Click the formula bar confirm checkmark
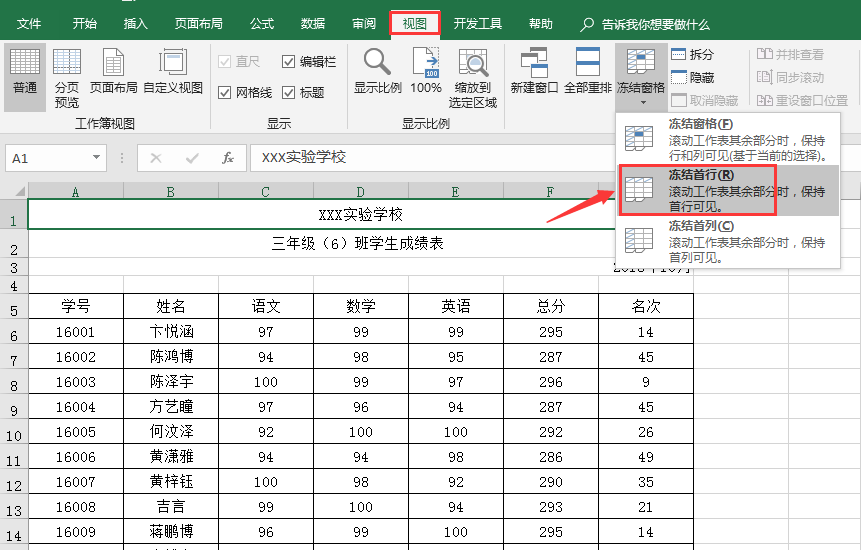Screen dimensions: 861x550 (x=192, y=158)
